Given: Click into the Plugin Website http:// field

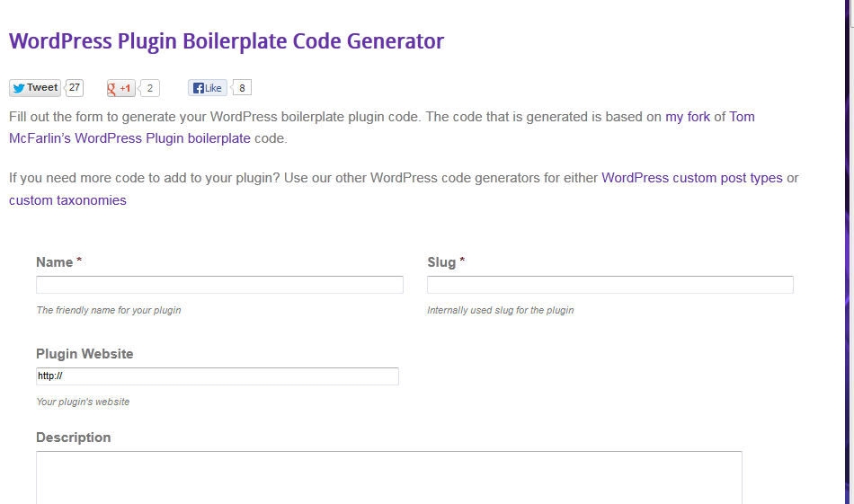Looking at the screenshot, I should coord(218,376).
